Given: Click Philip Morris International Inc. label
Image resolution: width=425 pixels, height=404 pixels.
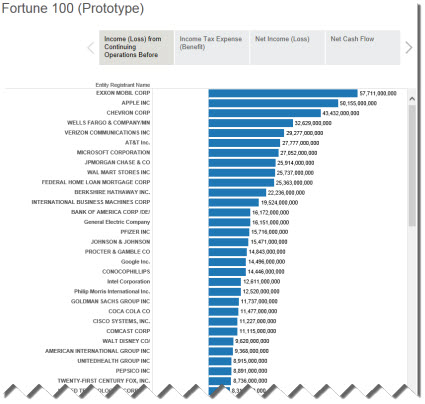Looking at the screenshot, I should 112,291.
